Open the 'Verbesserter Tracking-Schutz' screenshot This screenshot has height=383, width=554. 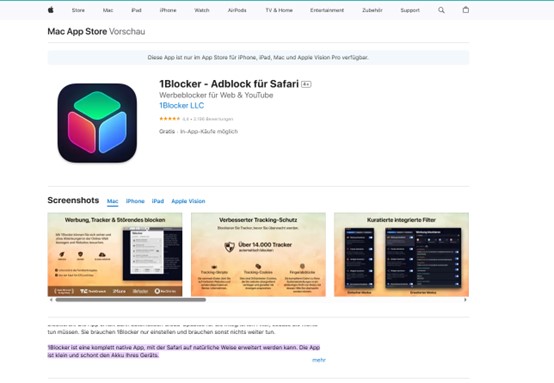[x=258, y=254]
